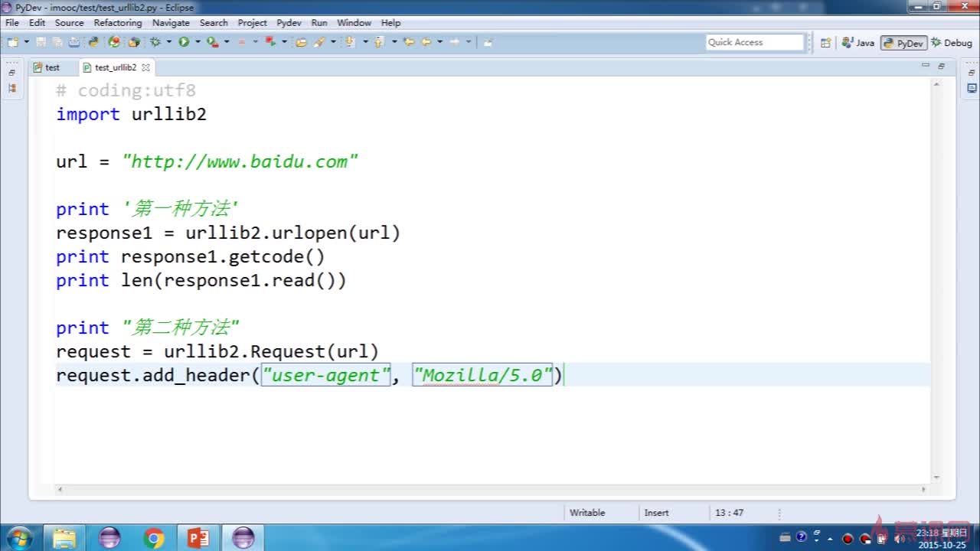Click the taskbar clock showing 23:18

942,539
